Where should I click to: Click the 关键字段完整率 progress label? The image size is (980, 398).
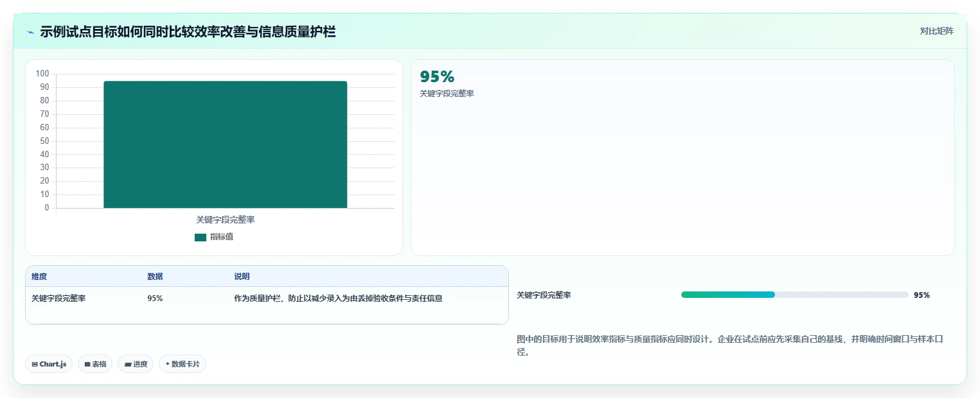point(544,295)
